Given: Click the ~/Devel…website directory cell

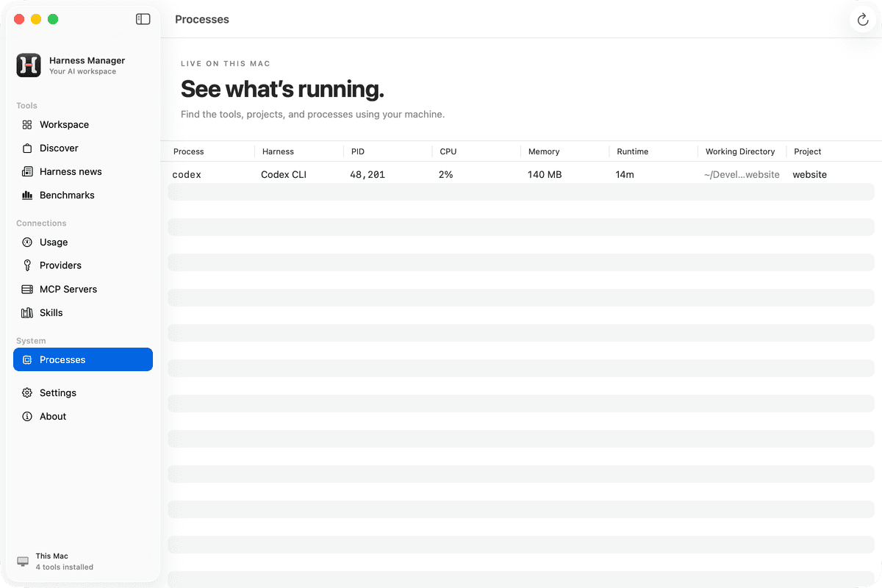Looking at the screenshot, I should (742, 175).
